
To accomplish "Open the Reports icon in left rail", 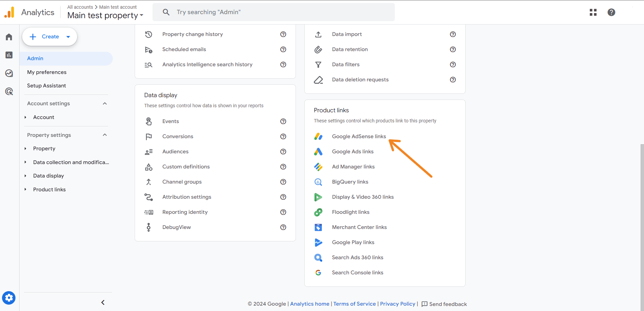I will pyautogui.click(x=9, y=55).
